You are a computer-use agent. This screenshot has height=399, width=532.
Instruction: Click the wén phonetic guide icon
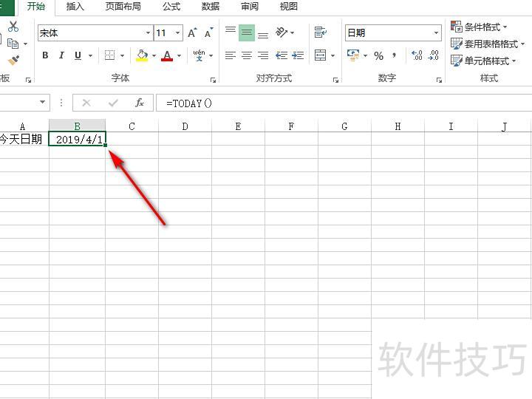[199, 55]
